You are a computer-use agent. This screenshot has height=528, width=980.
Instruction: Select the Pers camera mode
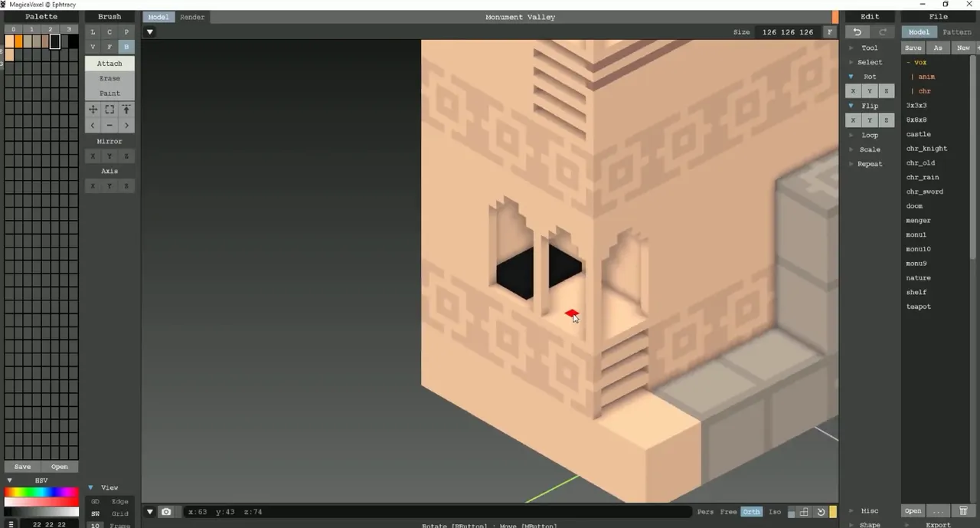tap(705, 512)
